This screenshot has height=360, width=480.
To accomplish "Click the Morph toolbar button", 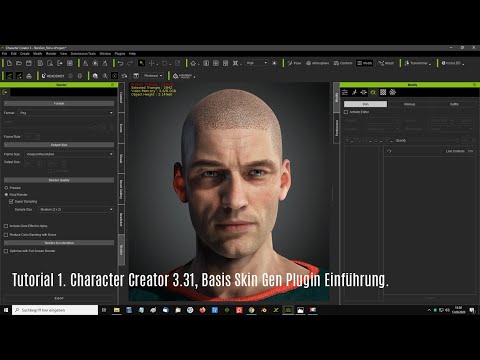I will tap(386, 63).
